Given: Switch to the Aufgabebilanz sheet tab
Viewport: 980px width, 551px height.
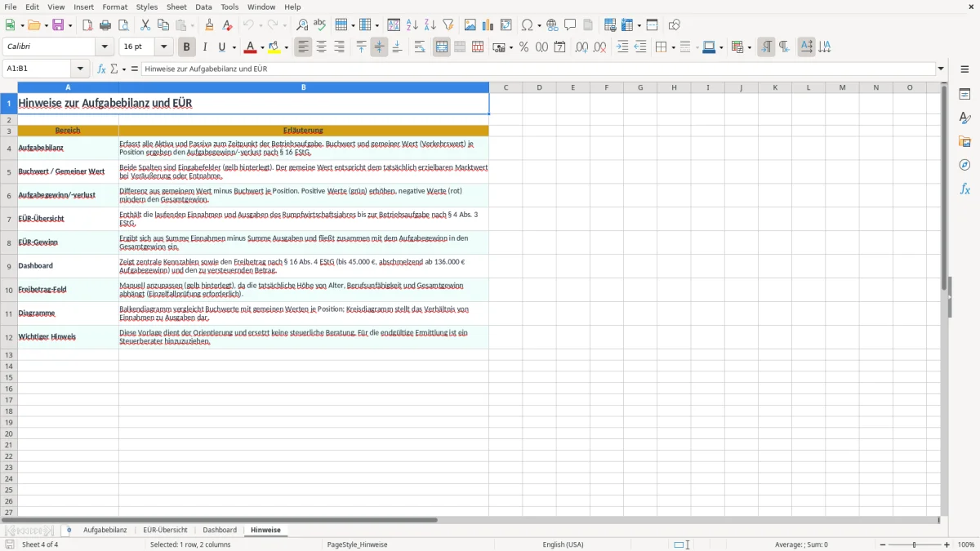Looking at the screenshot, I should pyautogui.click(x=105, y=530).
